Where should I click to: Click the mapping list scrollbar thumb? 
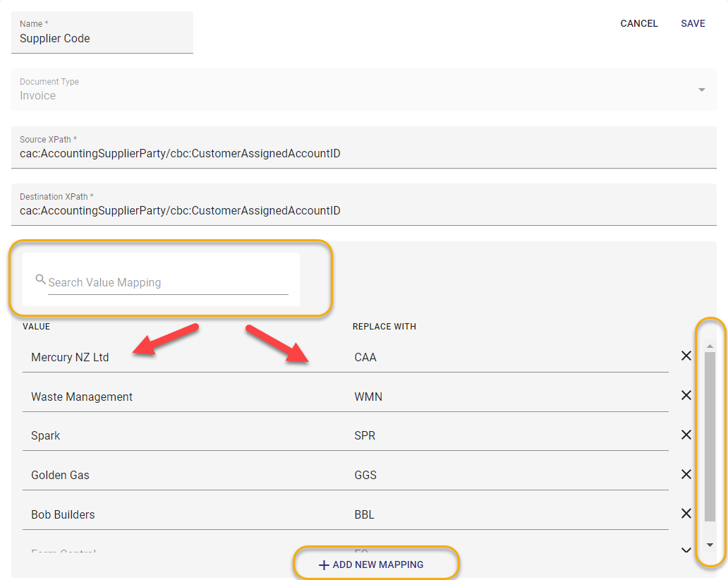(x=710, y=437)
